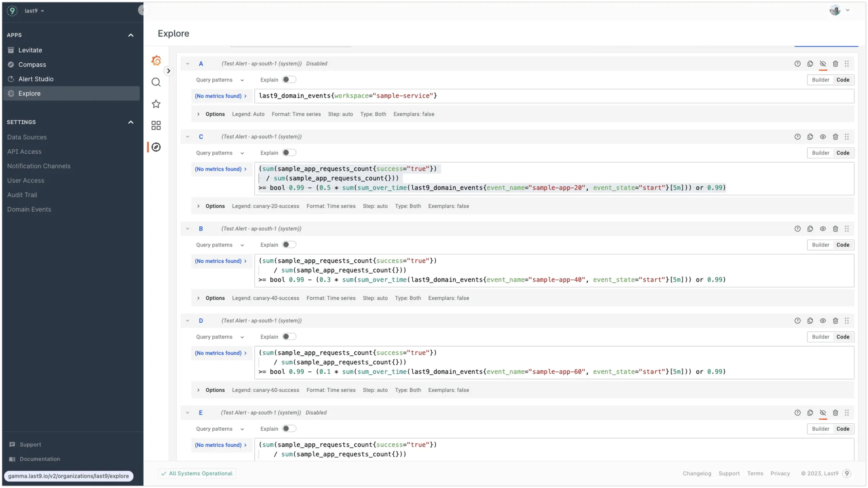Viewport: 868px width, 488px height.
Task: Open the Grafana home icon in side rail
Action: tap(156, 61)
